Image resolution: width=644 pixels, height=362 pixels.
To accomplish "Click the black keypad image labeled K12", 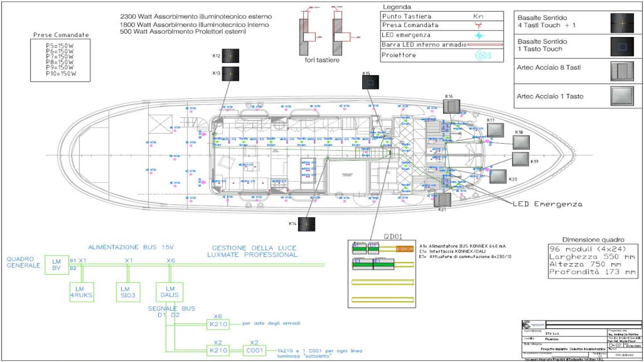I will (x=230, y=56).
